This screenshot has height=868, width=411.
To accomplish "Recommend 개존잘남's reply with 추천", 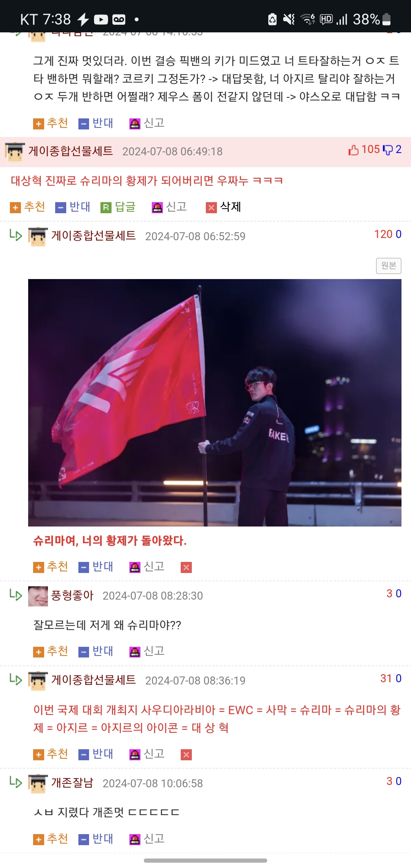I will pyautogui.click(x=51, y=839).
